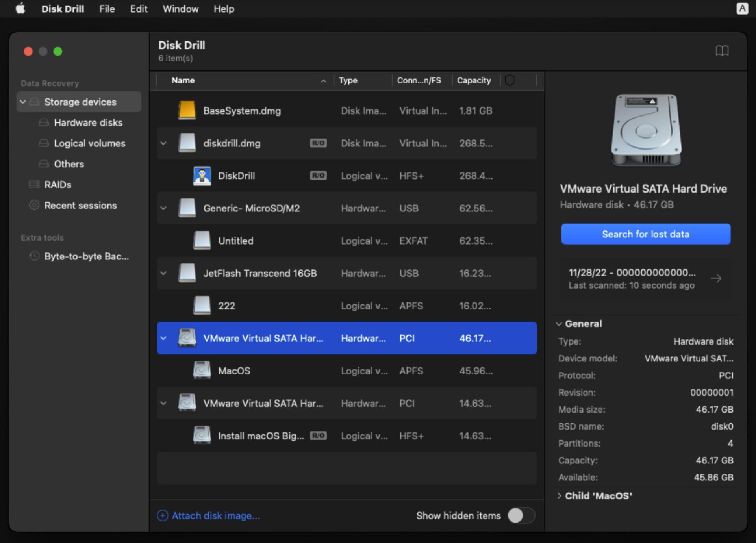Click the Apple menu icon
Image resolution: width=756 pixels, height=543 pixels.
(x=20, y=8)
